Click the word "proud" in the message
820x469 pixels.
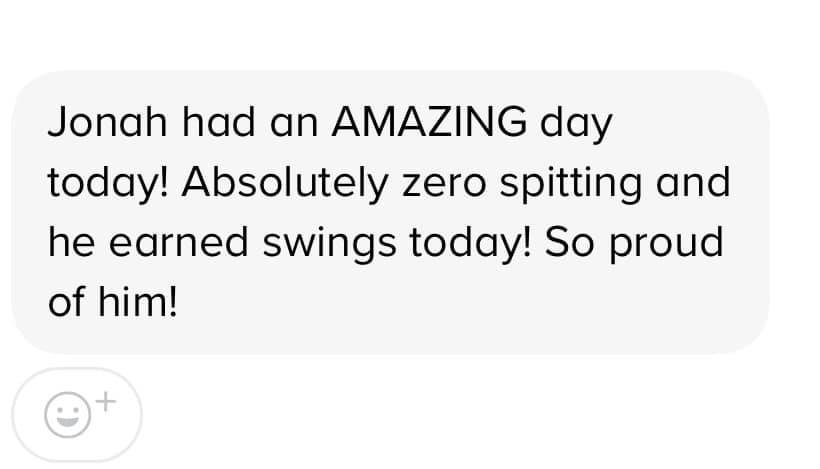pyautogui.click(x=666, y=244)
